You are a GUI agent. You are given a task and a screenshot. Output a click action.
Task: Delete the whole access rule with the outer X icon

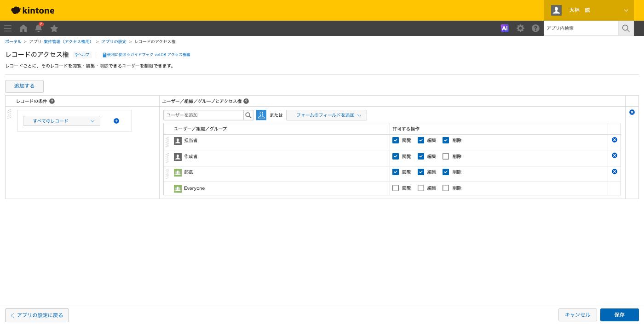632,112
